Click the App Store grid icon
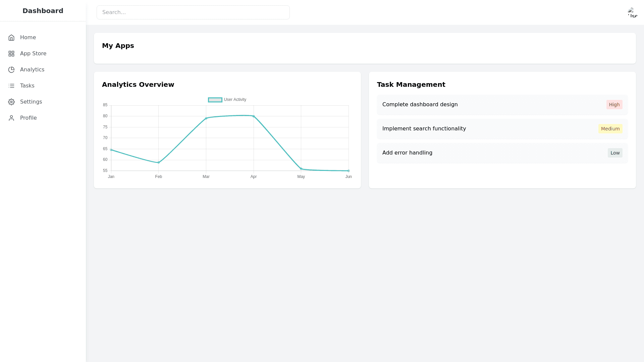 (11, 54)
